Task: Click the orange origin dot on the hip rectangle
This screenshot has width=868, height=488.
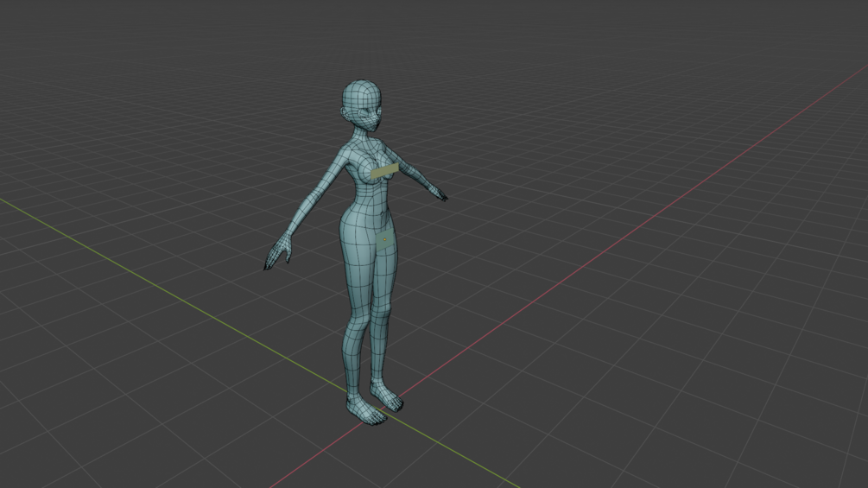Action: click(384, 239)
